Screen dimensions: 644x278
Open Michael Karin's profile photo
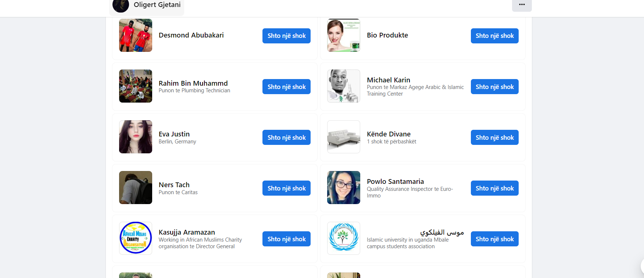tap(344, 86)
